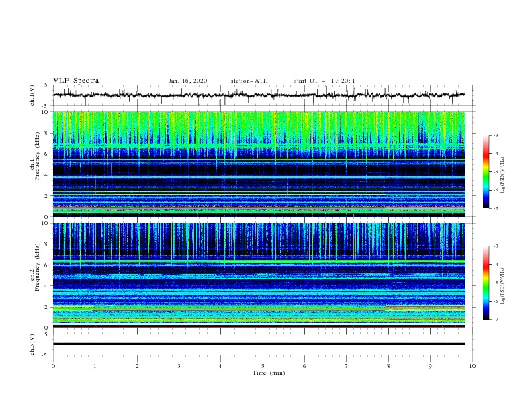
Task: Click the 'station=ATH' label
Action: (x=249, y=81)
